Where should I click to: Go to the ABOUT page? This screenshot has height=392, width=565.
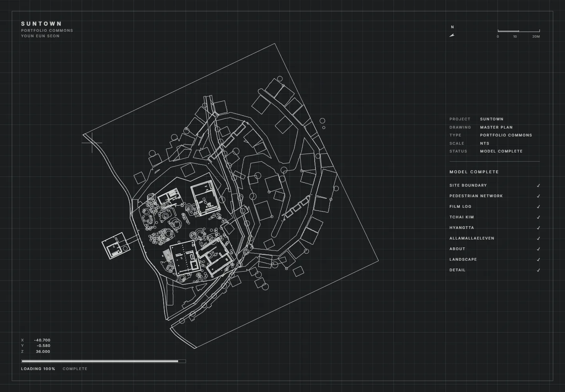457,249
